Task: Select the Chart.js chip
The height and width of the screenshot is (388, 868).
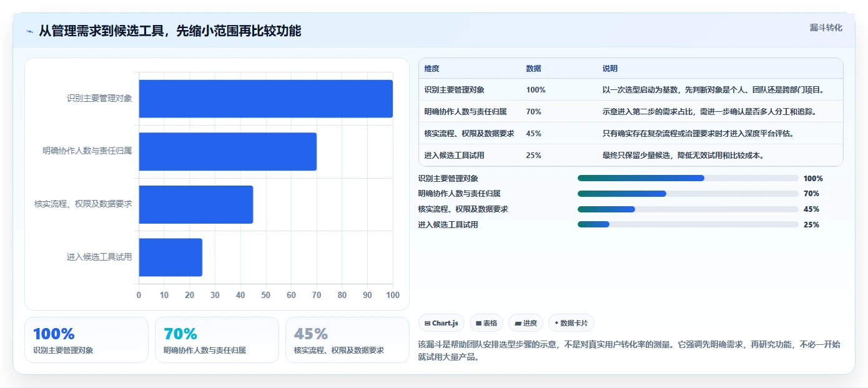Action: coord(441,323)
